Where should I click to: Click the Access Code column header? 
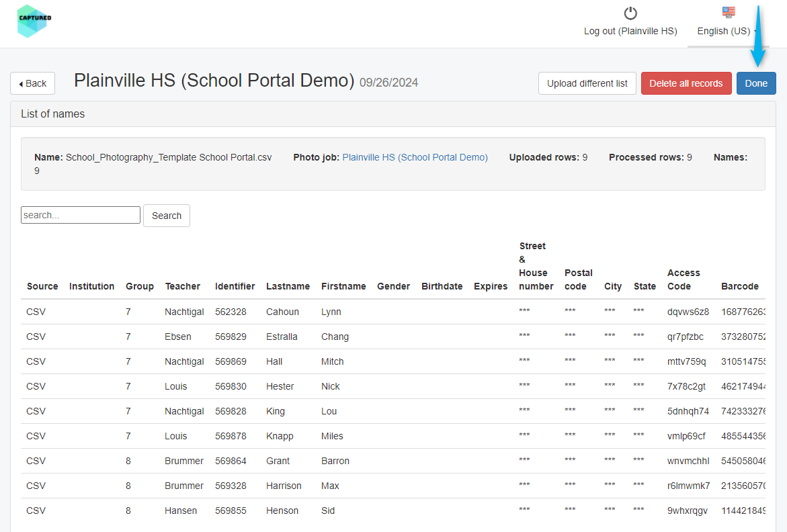[x=684, y=279]
